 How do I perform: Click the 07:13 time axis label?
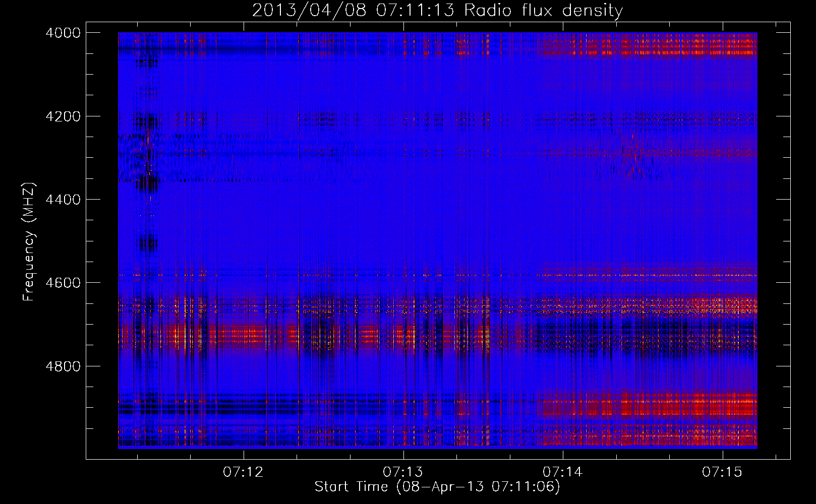tap(403, 472)
